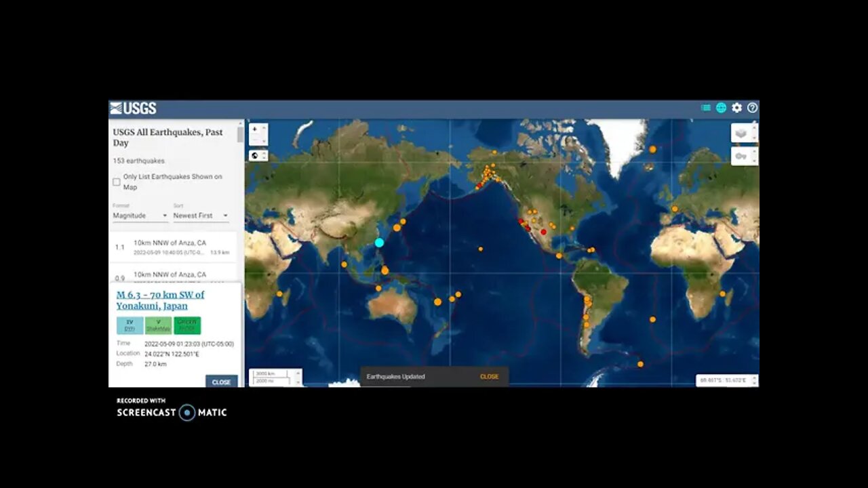Screen dimensions: 868x488
Task: Select the quake marker near Sumatra
Action: pyautogui.click(x=344, y=264)
